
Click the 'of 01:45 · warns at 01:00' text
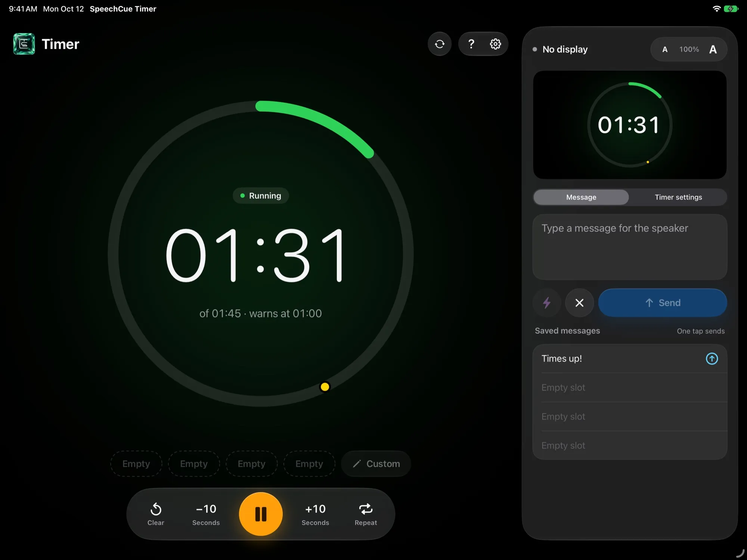tap(261, 313)
